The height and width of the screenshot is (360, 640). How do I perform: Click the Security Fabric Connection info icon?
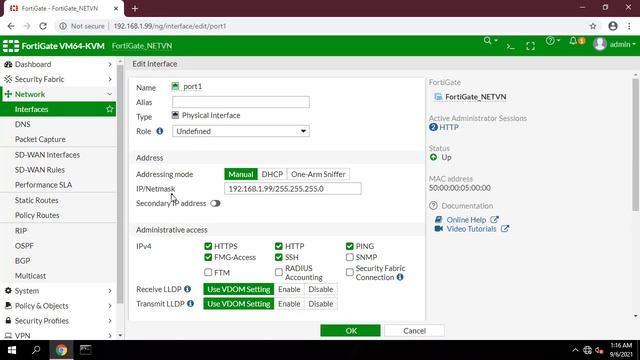click(x=400, y=277)
